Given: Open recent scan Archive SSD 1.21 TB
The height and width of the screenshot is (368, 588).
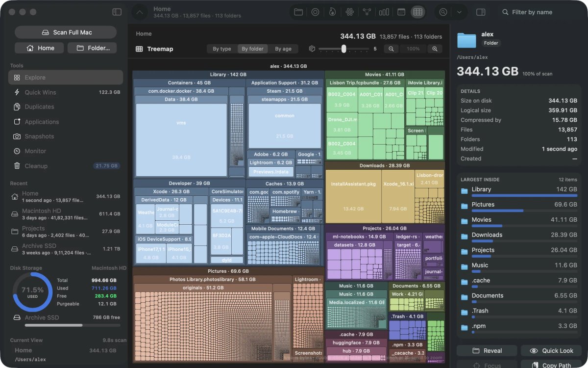Looking at the screenshot, I should coord(66,249).
